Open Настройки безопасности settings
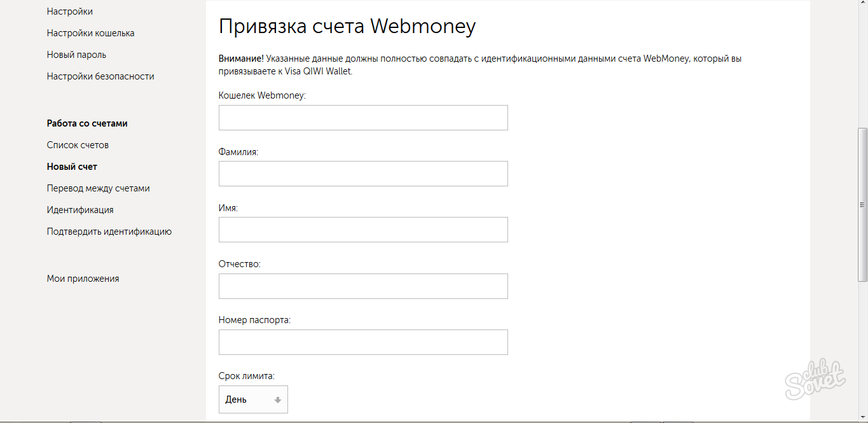This screenshot has width=868, height=423. [100, 76]
